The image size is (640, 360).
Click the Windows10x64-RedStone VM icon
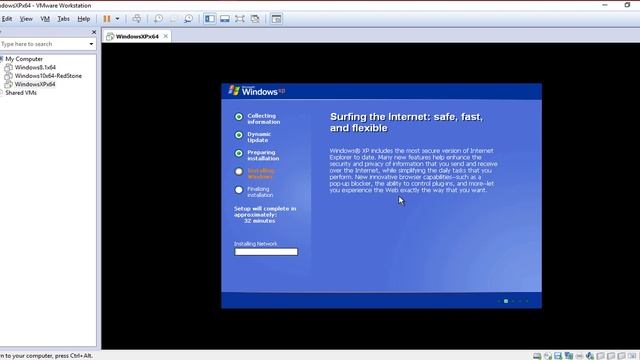pos(8,76)
